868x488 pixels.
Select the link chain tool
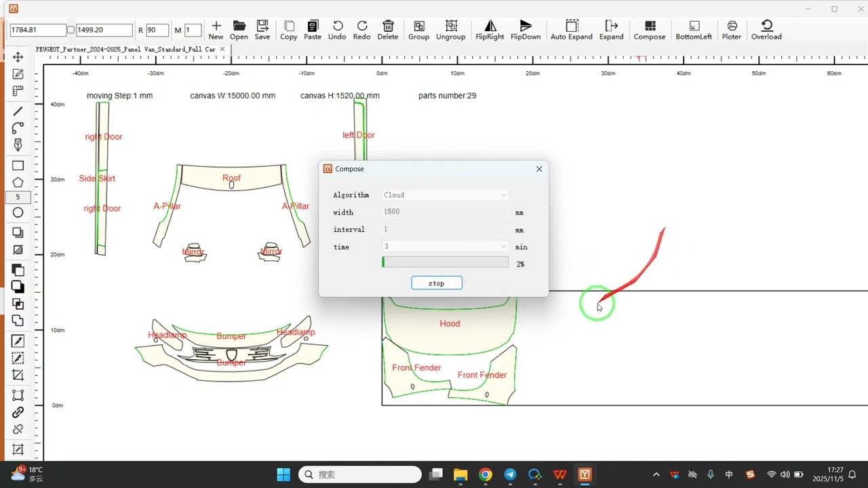[18, 412]
